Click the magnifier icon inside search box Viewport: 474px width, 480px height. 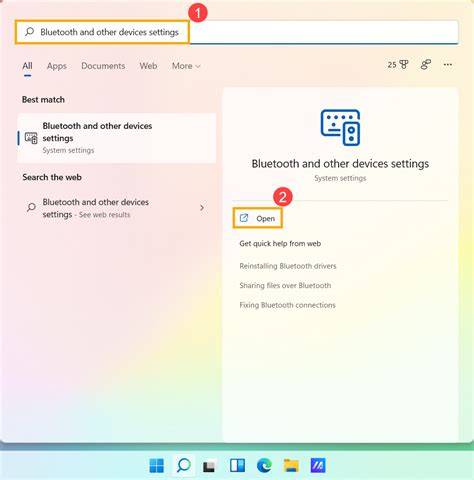[29, 32]
